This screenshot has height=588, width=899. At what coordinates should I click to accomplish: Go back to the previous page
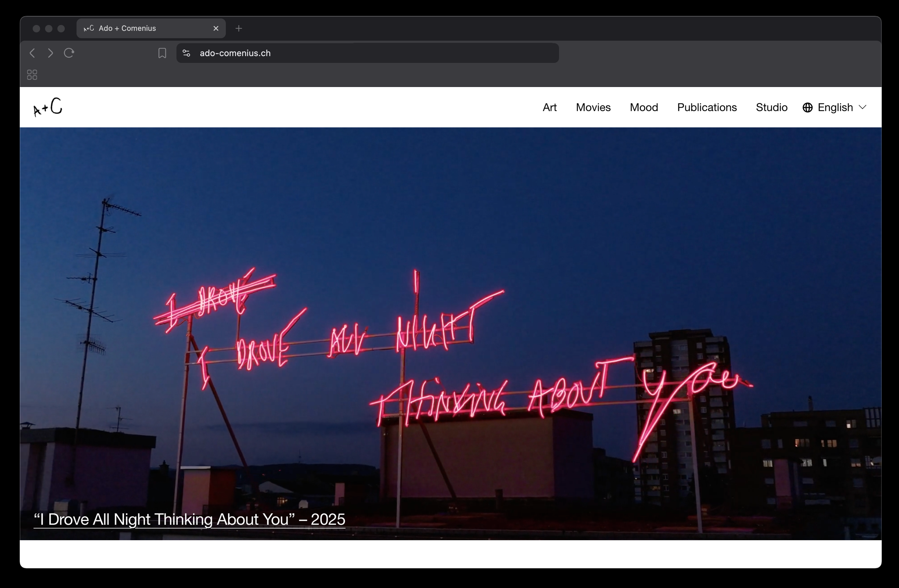coord(32,53)
